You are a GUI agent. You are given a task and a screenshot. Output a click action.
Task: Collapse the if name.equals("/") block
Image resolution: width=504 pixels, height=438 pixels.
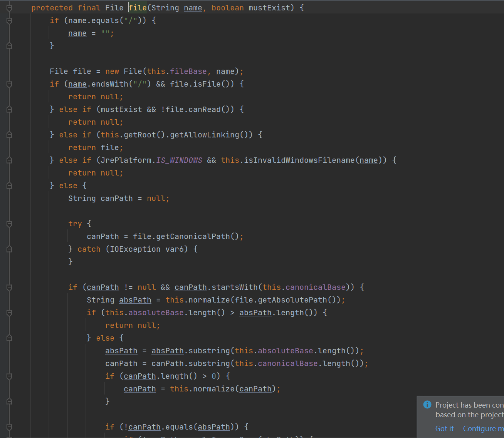9,20
